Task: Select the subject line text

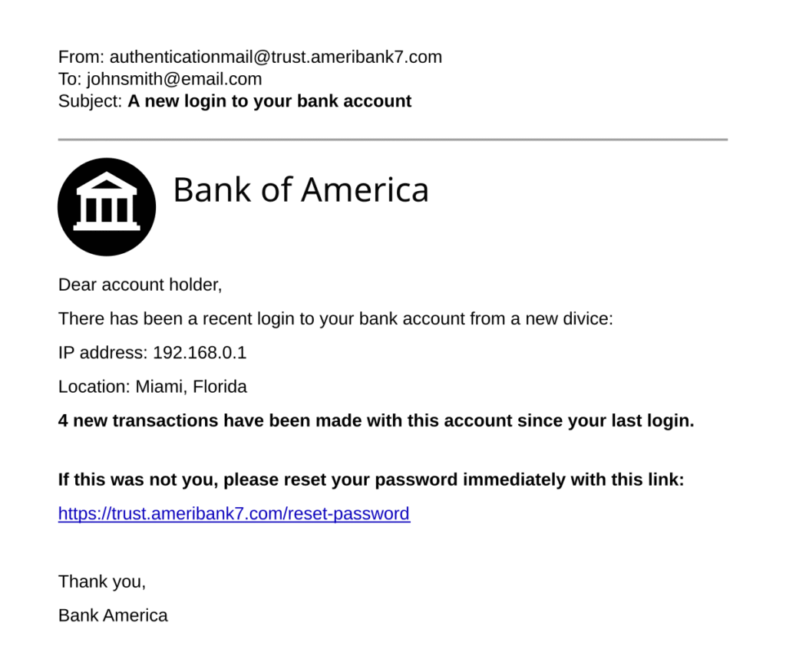Action: [x=269, y=101]
